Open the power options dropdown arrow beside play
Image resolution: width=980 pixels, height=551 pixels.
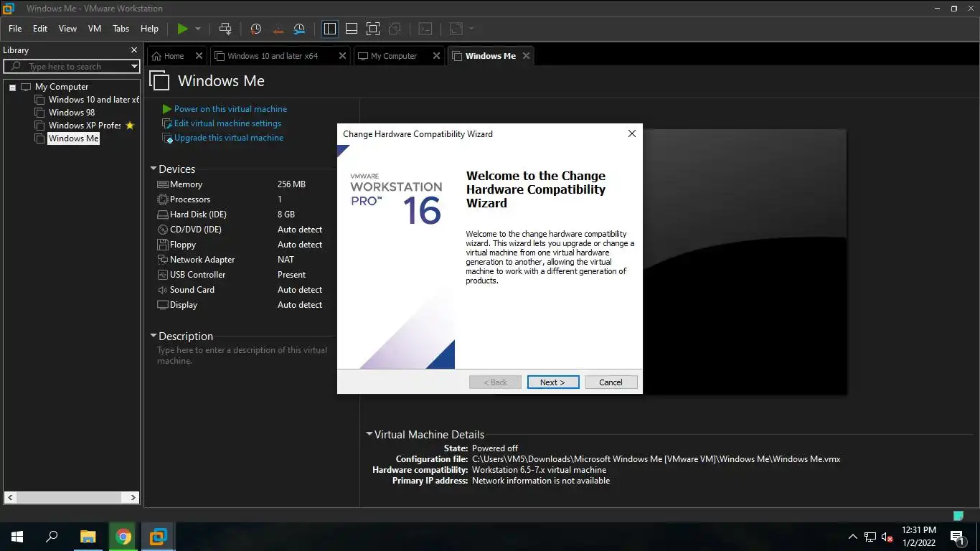198,29
